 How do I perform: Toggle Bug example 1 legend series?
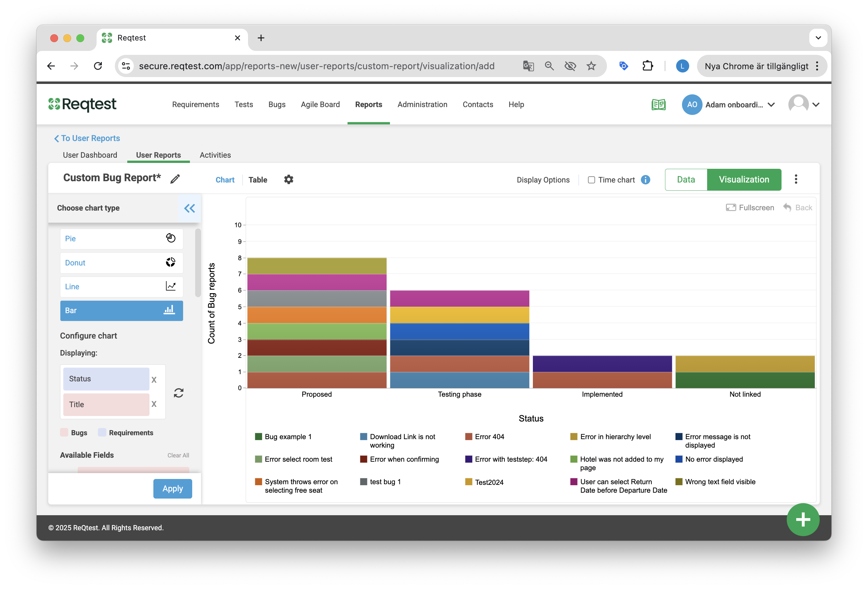[x=283, y=437]
